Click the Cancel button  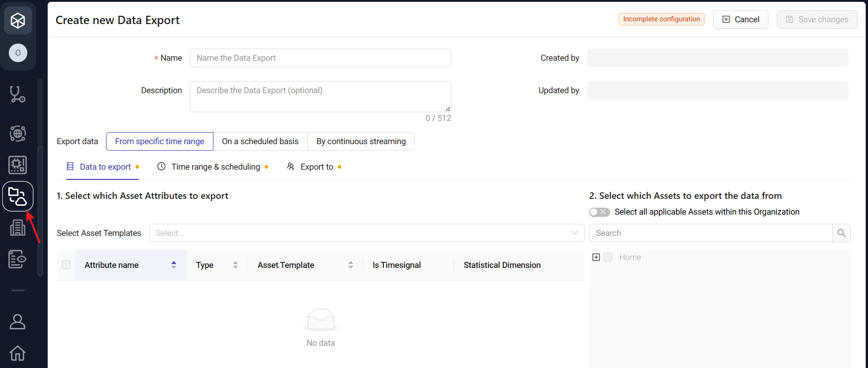(x=740, y=19)
